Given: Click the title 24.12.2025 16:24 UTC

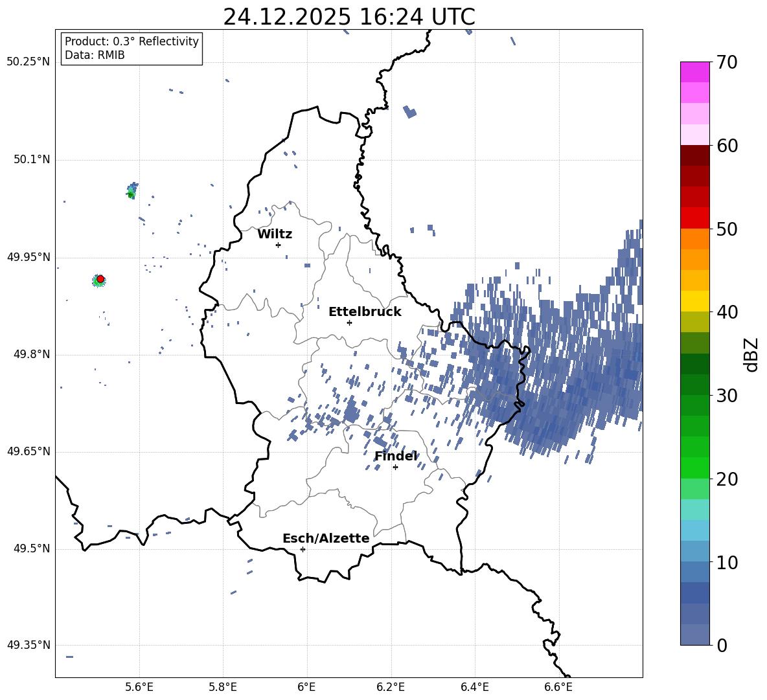Looking at the screenshot, I should [349, 17].
